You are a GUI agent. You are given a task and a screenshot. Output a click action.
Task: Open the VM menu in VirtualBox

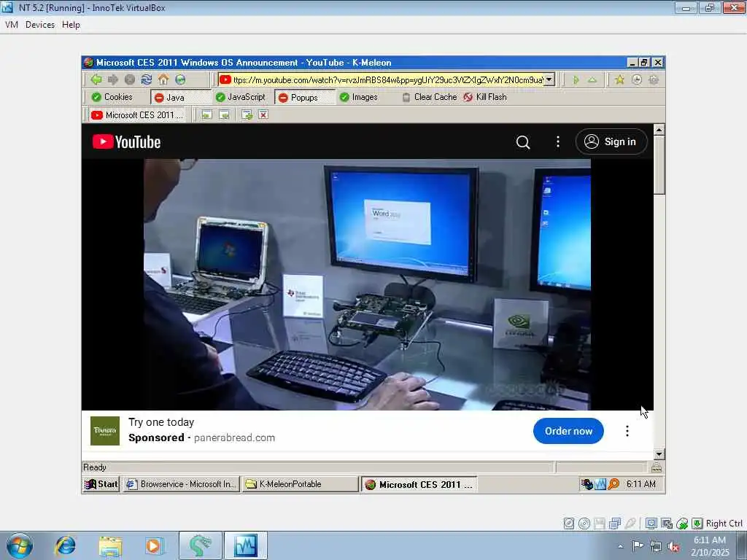click(12, 25)
